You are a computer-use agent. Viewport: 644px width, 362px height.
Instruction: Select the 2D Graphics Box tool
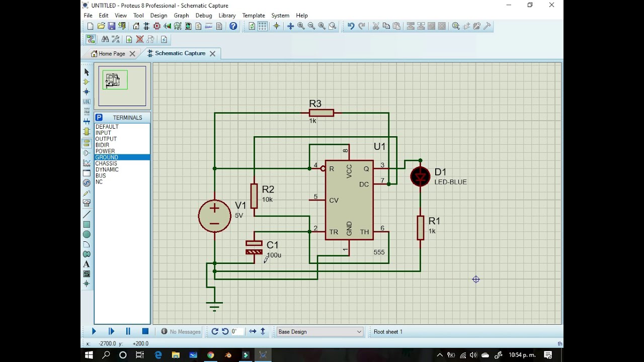[x=87, y=225]
